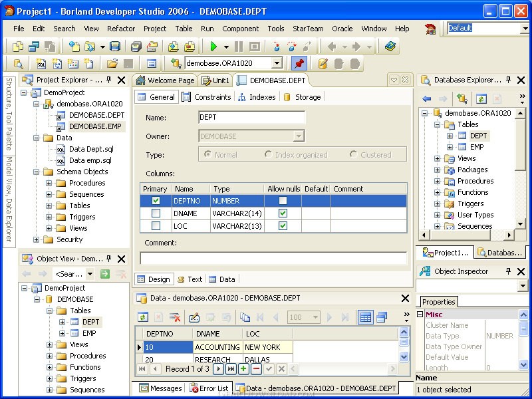
Task: Click the Step Over debug icon
Action: 292,46
